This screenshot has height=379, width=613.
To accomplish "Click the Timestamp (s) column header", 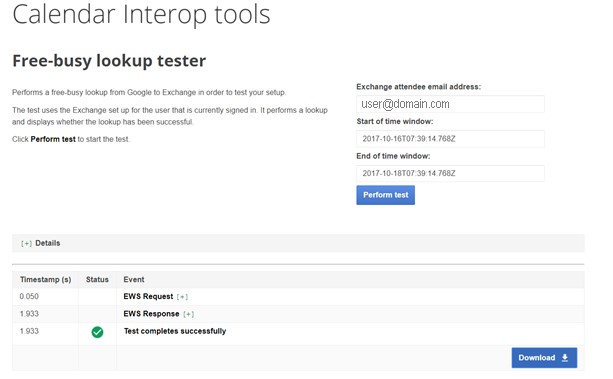I will tap(45, 280).
